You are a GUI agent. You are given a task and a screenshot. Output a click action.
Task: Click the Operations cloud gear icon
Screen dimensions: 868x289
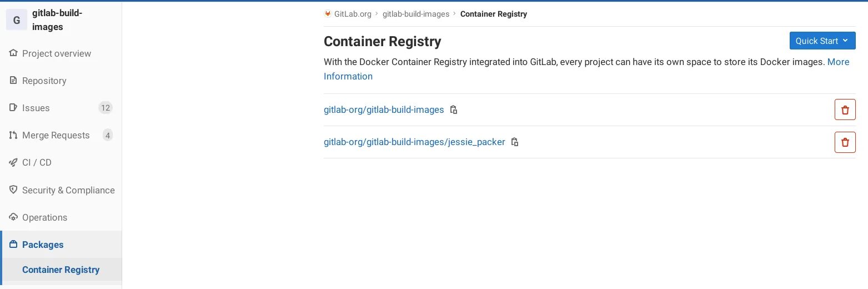tap(13, 217)
